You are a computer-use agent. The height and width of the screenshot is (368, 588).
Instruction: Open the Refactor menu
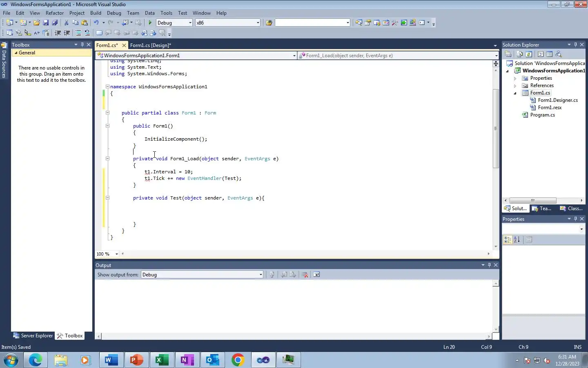tap(55, 13)
